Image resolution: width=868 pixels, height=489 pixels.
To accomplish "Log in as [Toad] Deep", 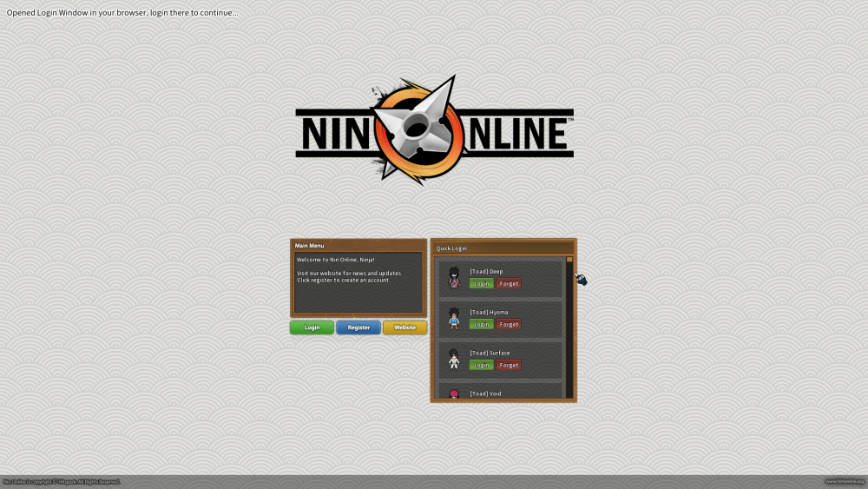I will pos(481,284).
